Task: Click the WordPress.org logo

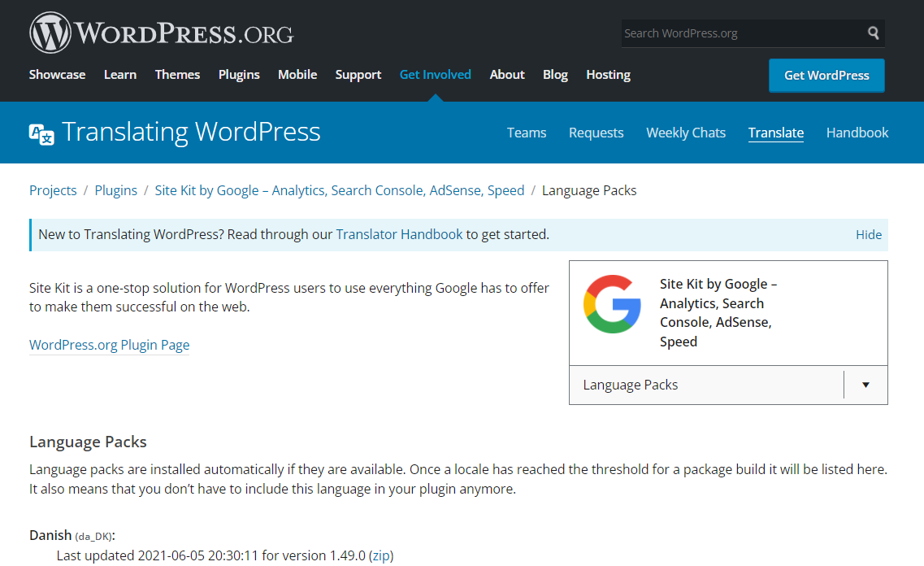Action: pyautogui.click(x=162, y=33)
